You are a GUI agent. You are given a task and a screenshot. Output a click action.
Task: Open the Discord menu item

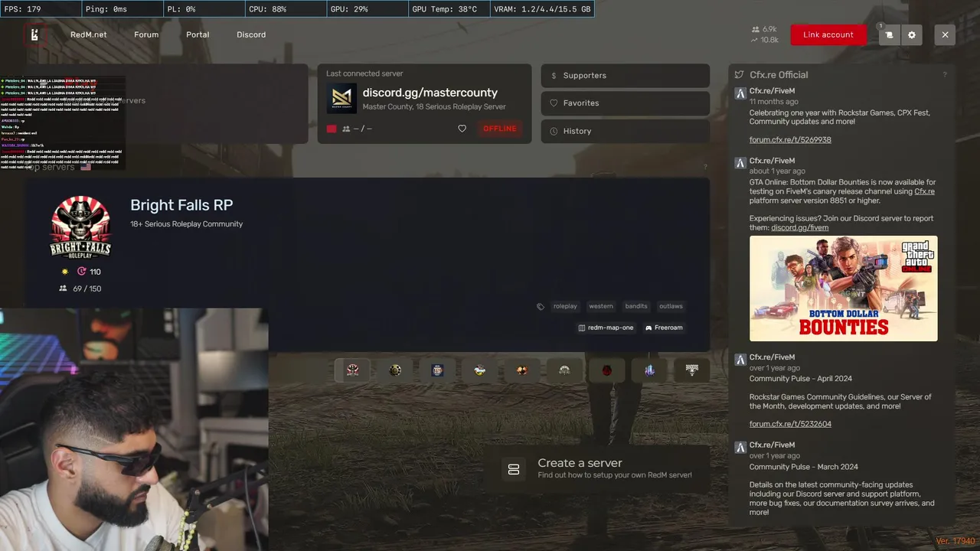click(251, 34)
